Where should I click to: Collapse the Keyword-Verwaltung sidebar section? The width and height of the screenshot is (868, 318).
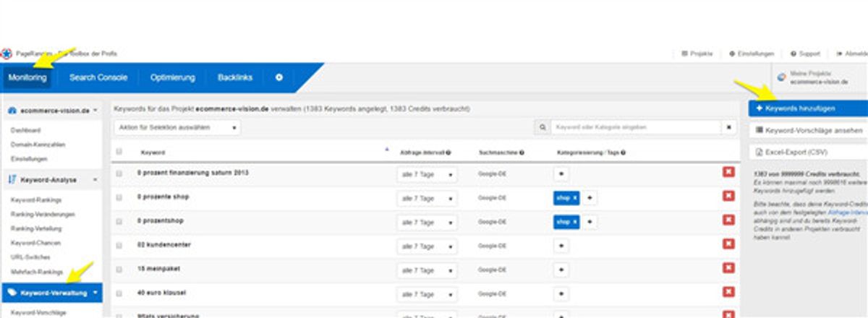tap(51, 293)
